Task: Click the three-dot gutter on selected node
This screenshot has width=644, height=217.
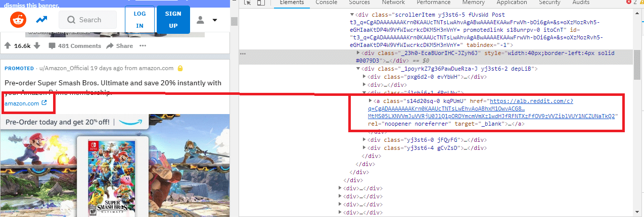Action: point(243,53)
